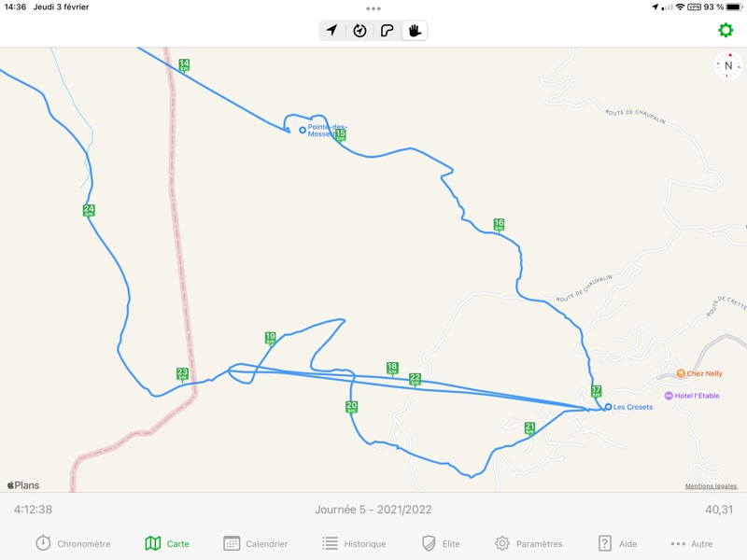Select the location arrow tool
The image size is (747, 560).
click(x=332, y=31)
